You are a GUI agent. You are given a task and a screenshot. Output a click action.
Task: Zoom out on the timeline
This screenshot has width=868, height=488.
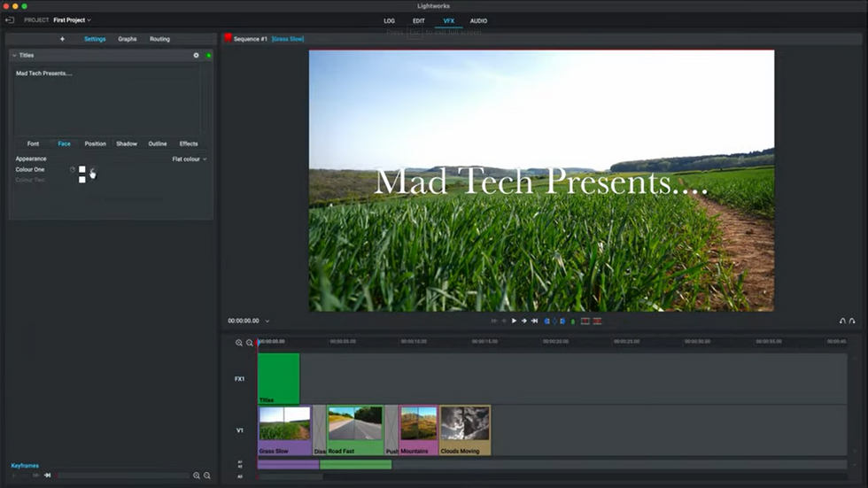pyautogui.click(x=250, y=343)
